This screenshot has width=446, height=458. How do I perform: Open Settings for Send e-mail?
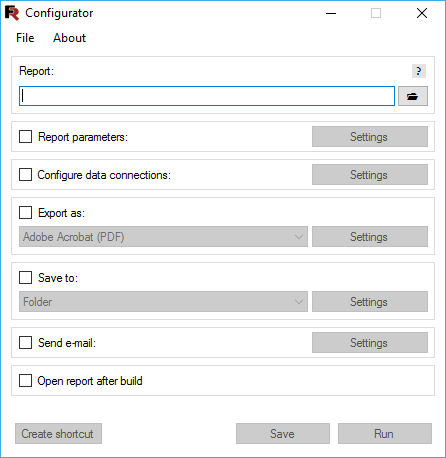370,343
